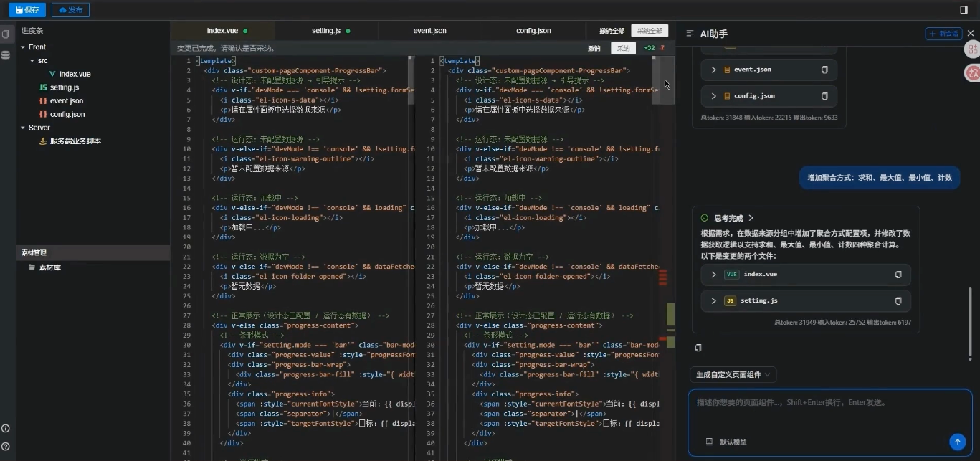The height and width of the screenshot is (461, 980).
Task: Click 采纳 to accept this file's changes
Action: (623, 48)
